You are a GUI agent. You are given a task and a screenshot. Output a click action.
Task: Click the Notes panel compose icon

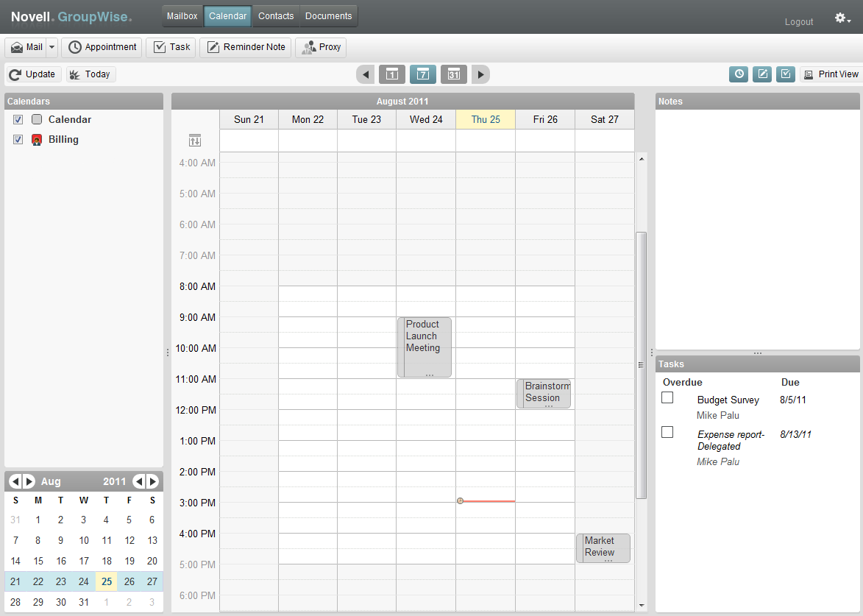761,74
